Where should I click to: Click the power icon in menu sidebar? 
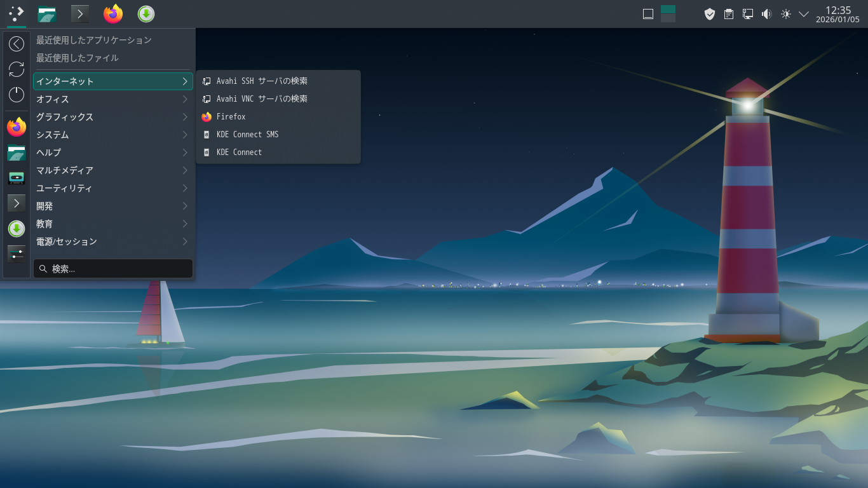(17, 95)
